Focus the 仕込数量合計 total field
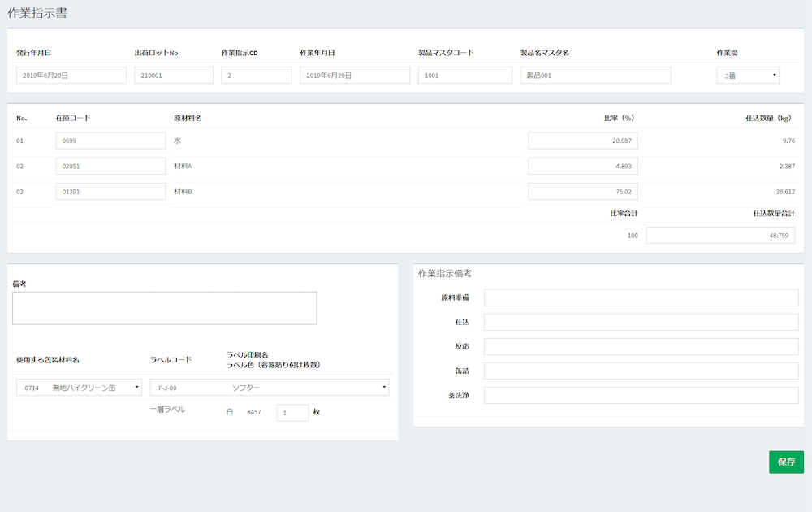 coord(719,236)
